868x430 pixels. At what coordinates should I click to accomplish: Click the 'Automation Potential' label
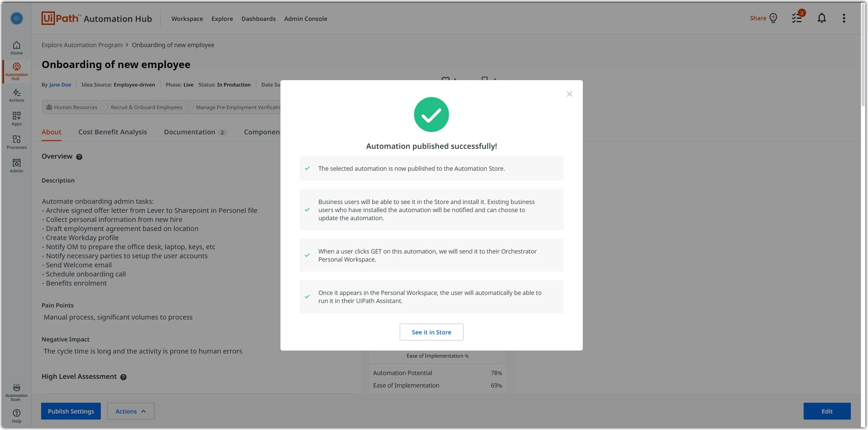[x=402, y=373]
